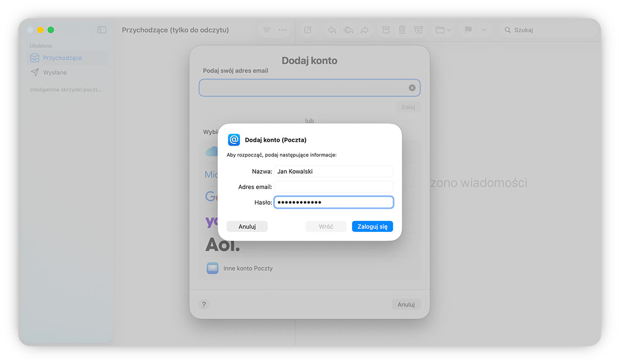Select the Inne konto Poczty option
The image size is (619, 364).
tap(249, 268)
